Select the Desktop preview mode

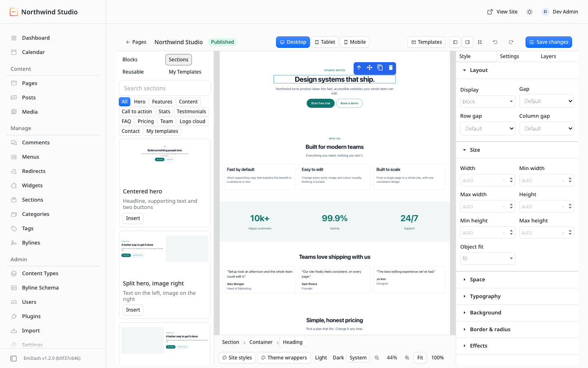click(293, 42)
